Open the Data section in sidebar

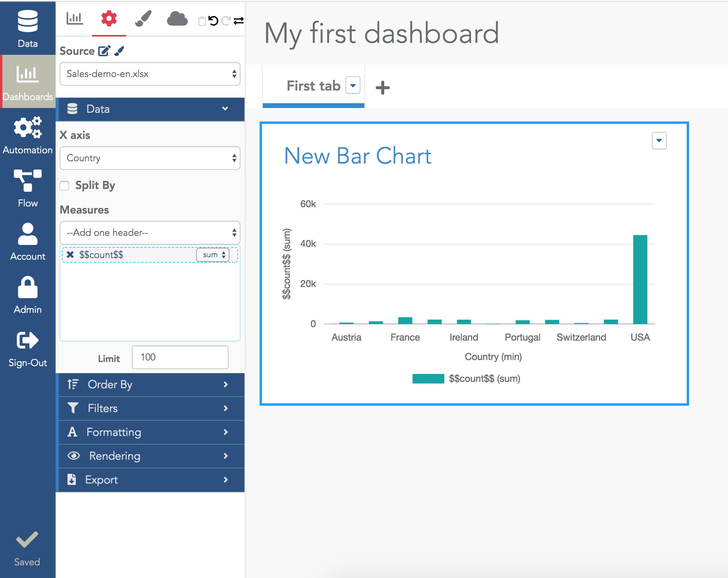[27, 29]
